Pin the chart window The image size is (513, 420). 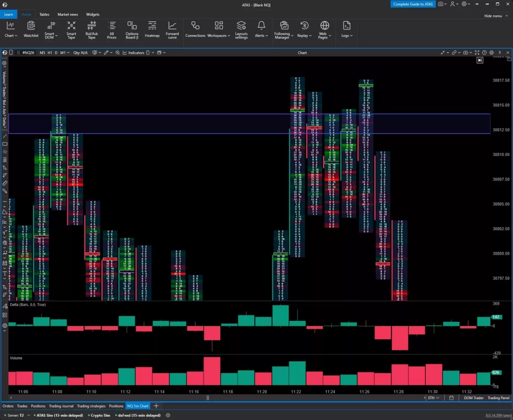click(500, 52)
